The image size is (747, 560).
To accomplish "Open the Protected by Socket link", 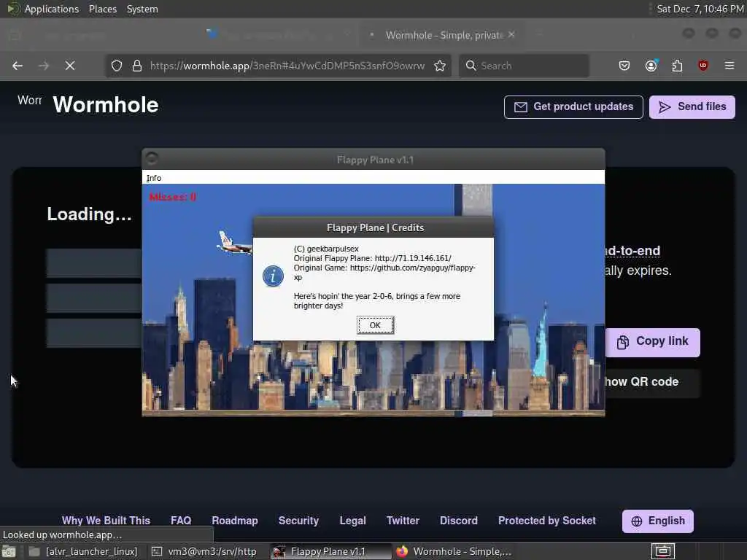I will 547,521.
